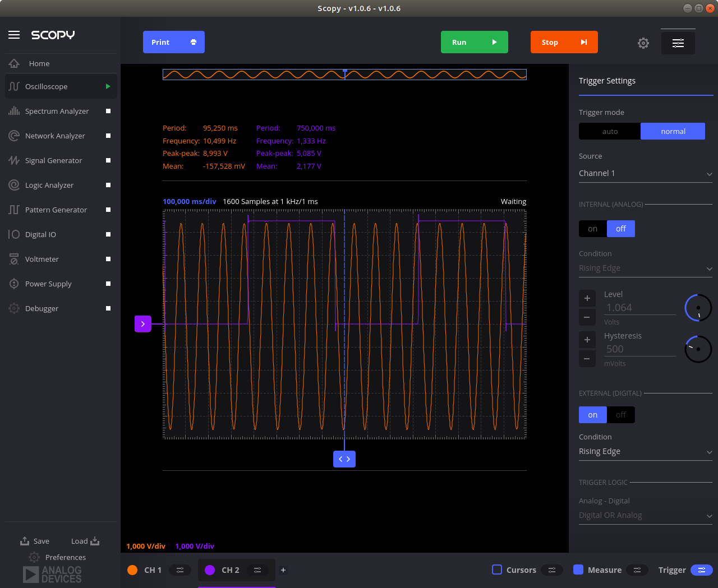Click the settings gear icon
This screenshot has height=588, width=718.
tap(643, 43)
